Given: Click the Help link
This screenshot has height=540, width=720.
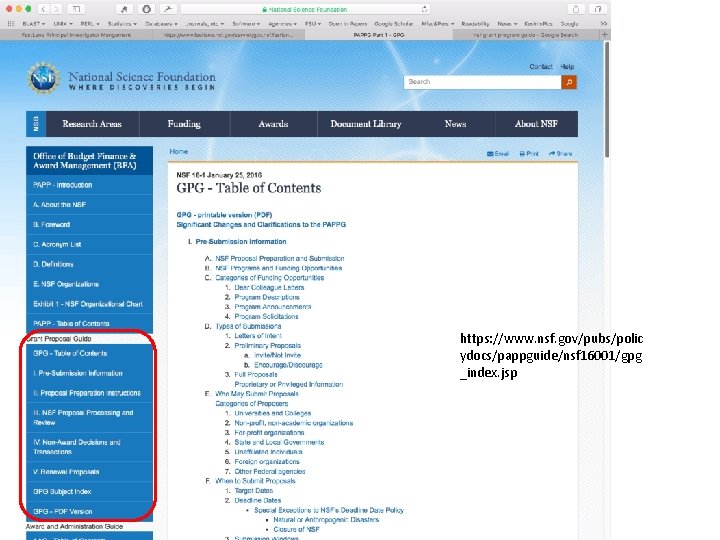Looking at the screenshot, I should [x=567, y=67].
